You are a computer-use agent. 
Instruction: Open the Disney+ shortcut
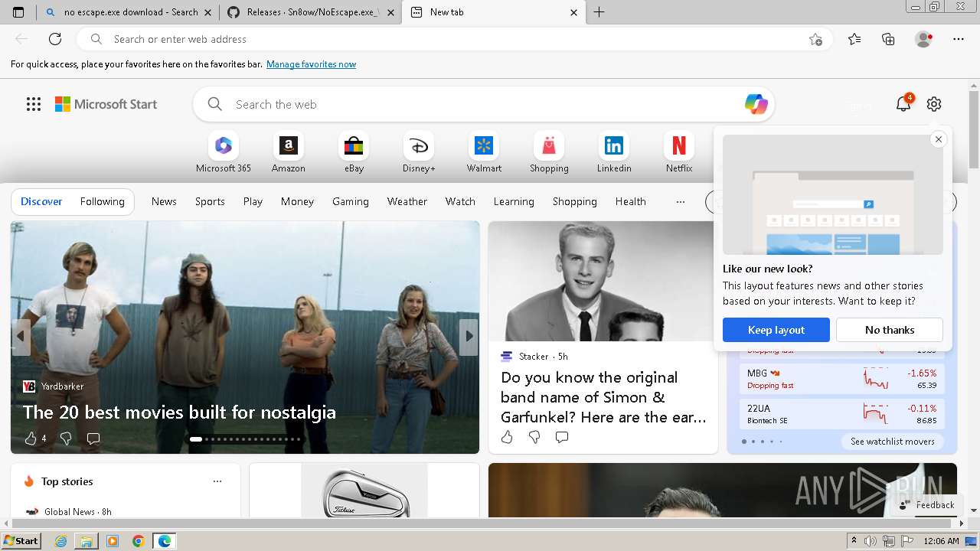click(x=419, y=152)
